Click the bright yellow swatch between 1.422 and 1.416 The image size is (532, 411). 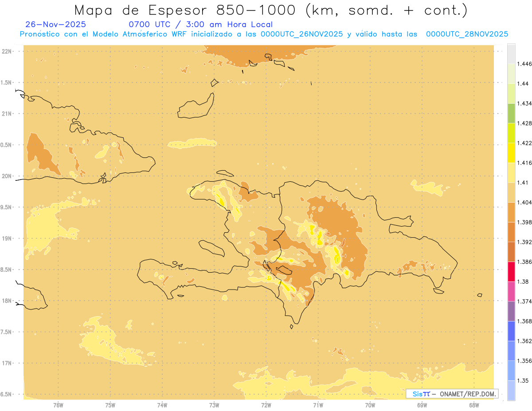(x=511, y=153)
